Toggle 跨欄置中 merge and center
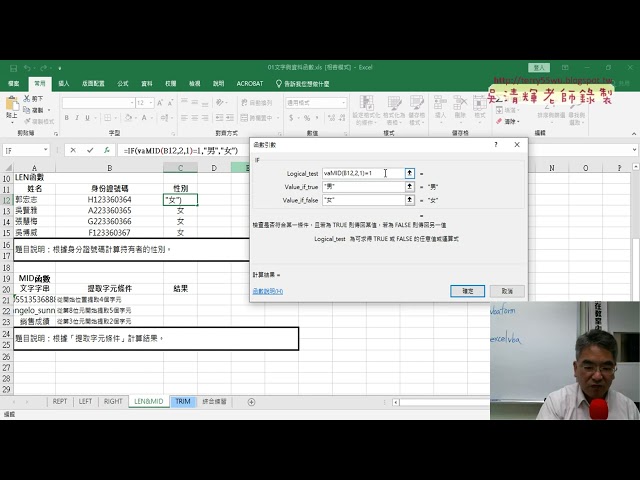The width and height of the screenshot is (640, 480). 256,118
